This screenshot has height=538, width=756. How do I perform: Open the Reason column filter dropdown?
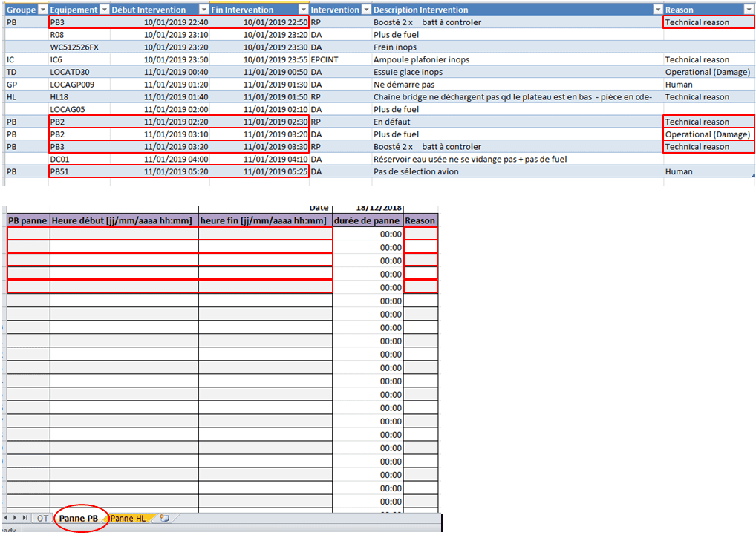(x=749, y=10)
